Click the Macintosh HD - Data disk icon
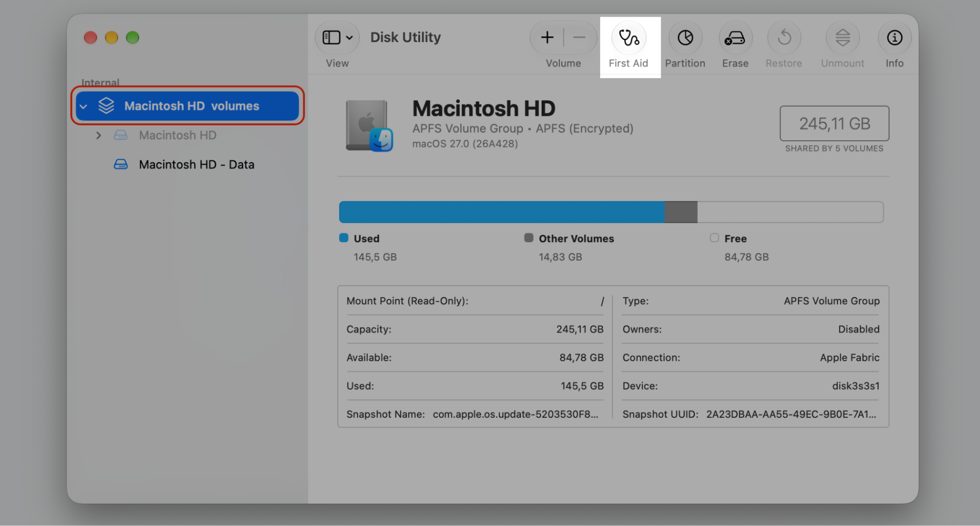Viewport: 980px width, 526px height. click(121, 164)
